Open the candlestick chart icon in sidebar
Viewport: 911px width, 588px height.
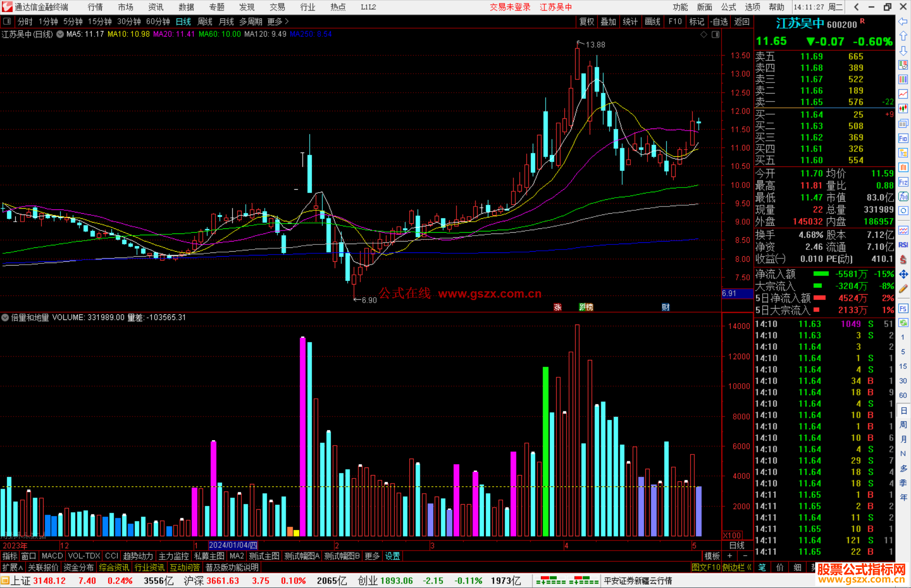(x=903, y=108)
